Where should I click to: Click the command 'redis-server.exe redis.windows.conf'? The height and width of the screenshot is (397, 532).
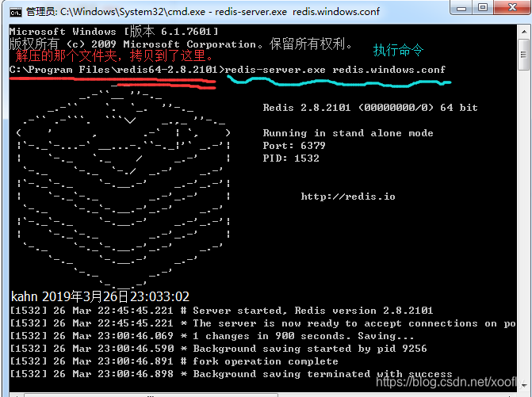(x=335, y=70)
